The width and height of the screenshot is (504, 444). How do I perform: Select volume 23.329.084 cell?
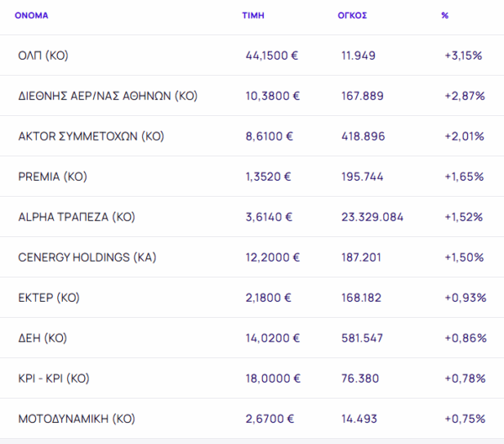pyautogui.click(x=372, y=217)
